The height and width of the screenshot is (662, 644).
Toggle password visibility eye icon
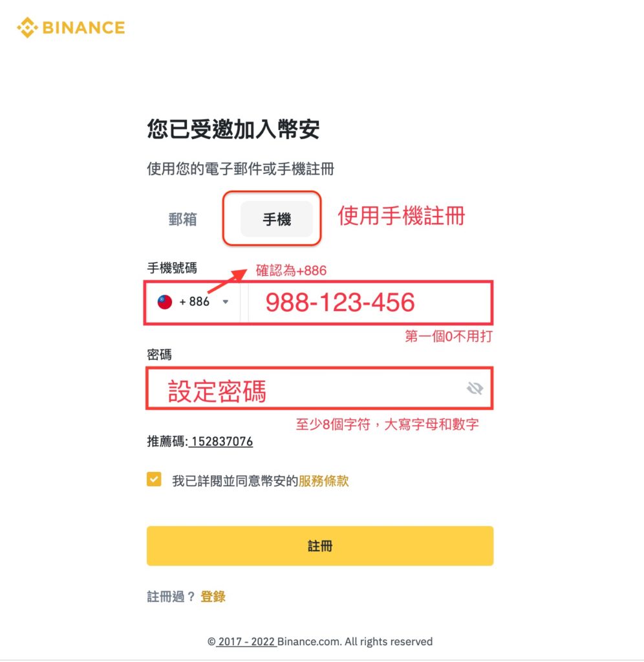(475, 388)
